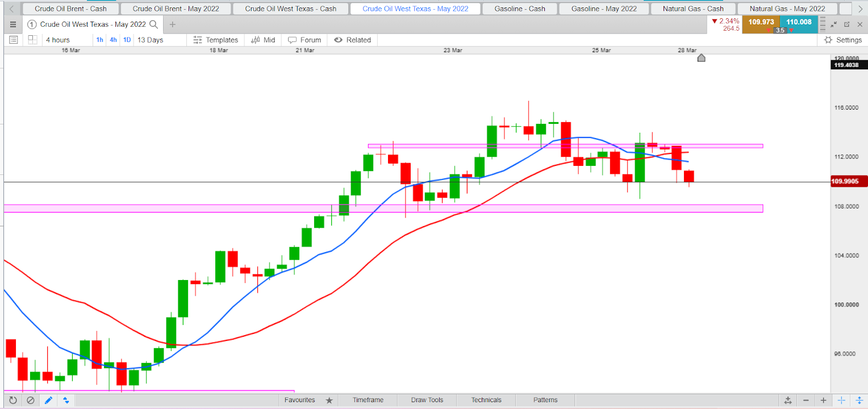Switch to Crude Oil West Texas - Cash tab
Screen dimensions: 868x409
291,9
